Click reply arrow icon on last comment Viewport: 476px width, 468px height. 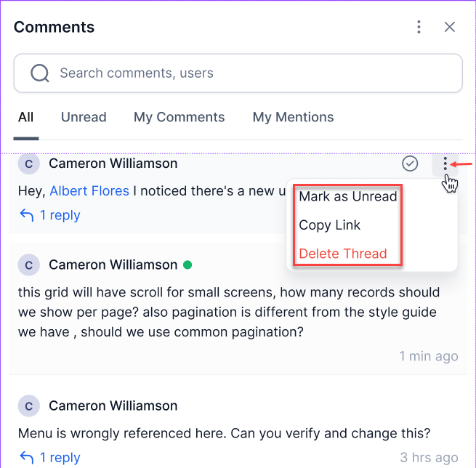[27, 458]
